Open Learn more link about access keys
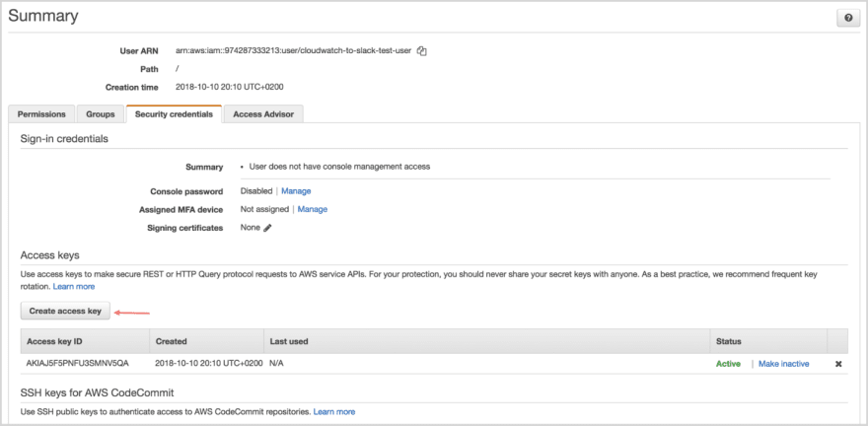The width and height of the screenshot is (868, 426). click(x=74, y=286)
